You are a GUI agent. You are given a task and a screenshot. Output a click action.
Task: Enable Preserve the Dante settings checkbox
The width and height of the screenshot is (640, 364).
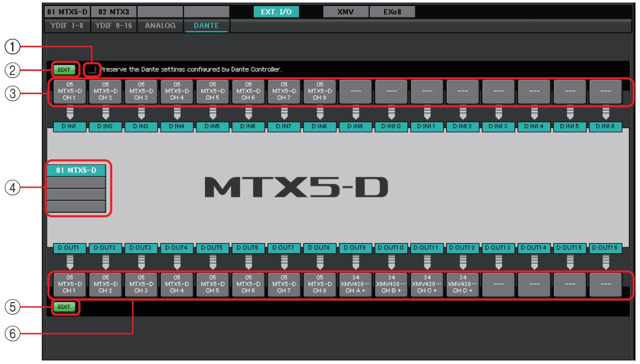[x=91, y=69]
